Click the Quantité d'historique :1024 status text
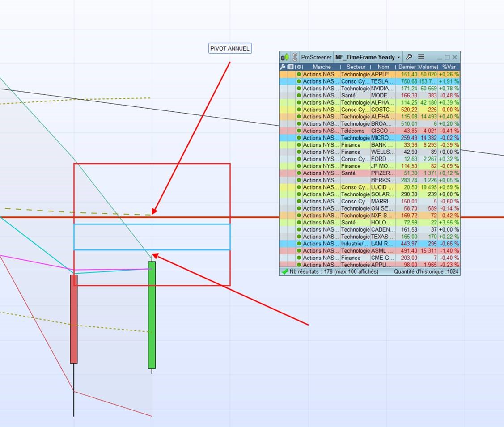This screenshot has height=427, width=504. click(426, 272)
